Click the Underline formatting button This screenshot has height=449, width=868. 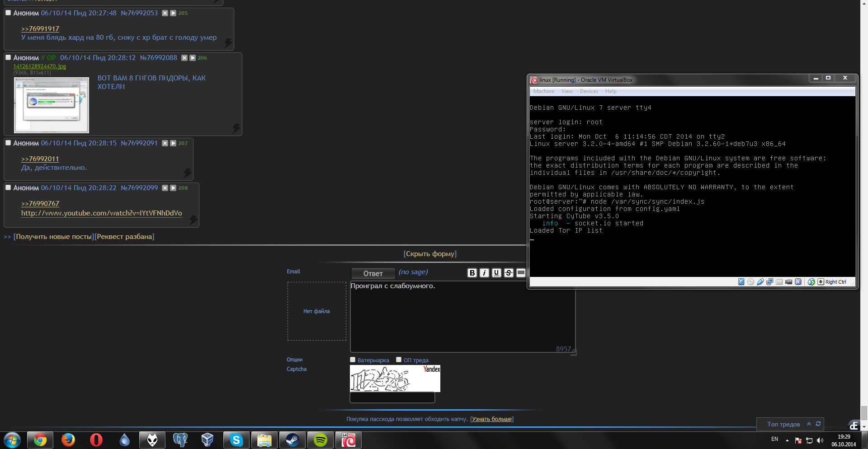click(x=496, y=273)
